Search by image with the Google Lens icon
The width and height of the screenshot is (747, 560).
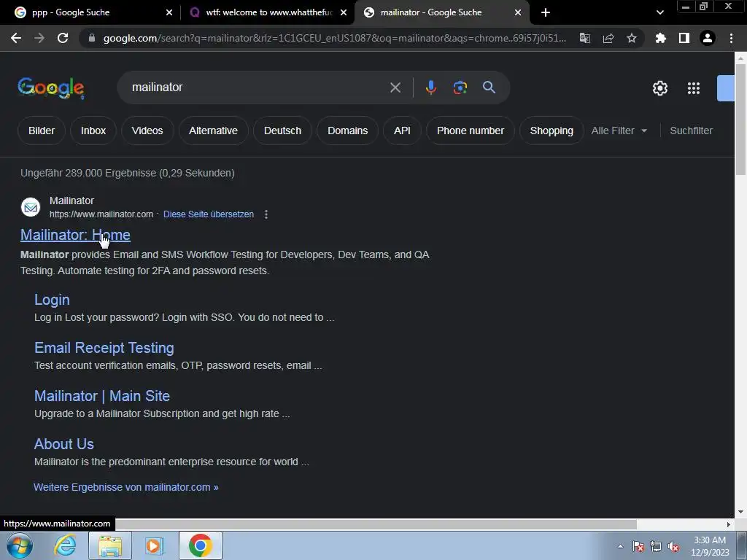(x=460, y=87)
